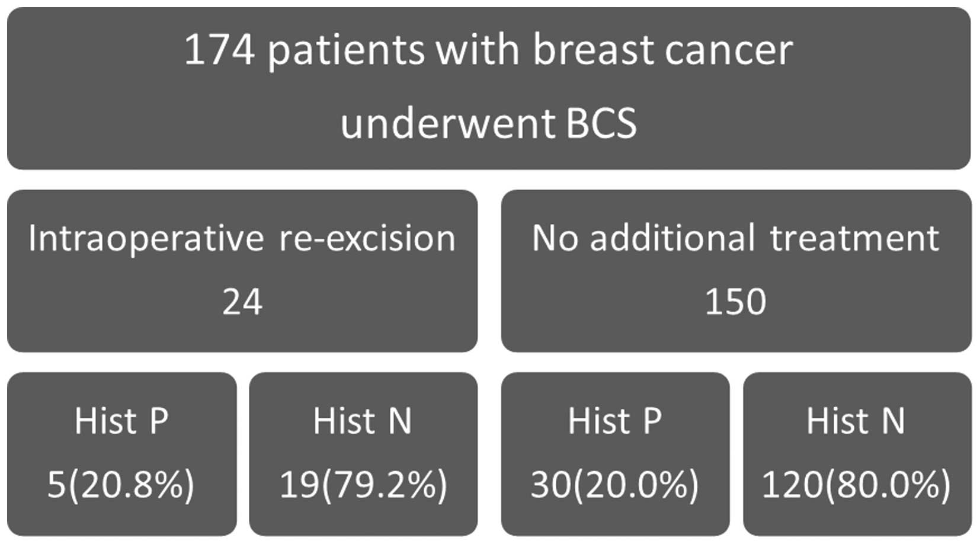This screenshot has width=980, height=544.
Task: Click the 'Hist P' label above 30(20.0%)
Action: [x=614, y=421]
